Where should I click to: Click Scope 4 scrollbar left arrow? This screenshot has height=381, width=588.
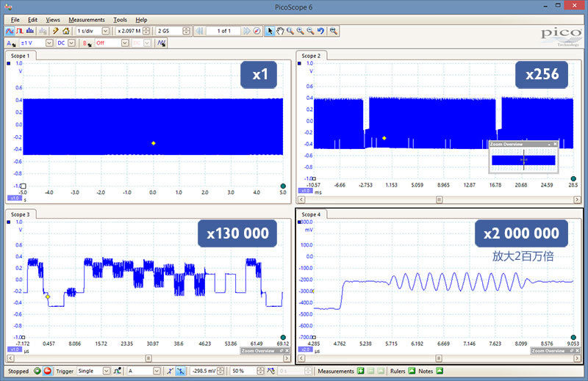[x=301, y=358]
